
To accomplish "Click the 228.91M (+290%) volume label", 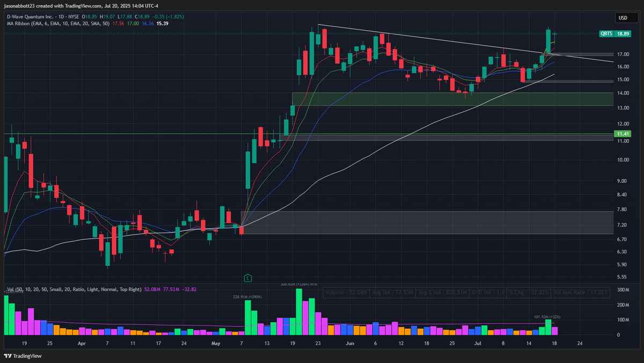I will coord(247,296).
